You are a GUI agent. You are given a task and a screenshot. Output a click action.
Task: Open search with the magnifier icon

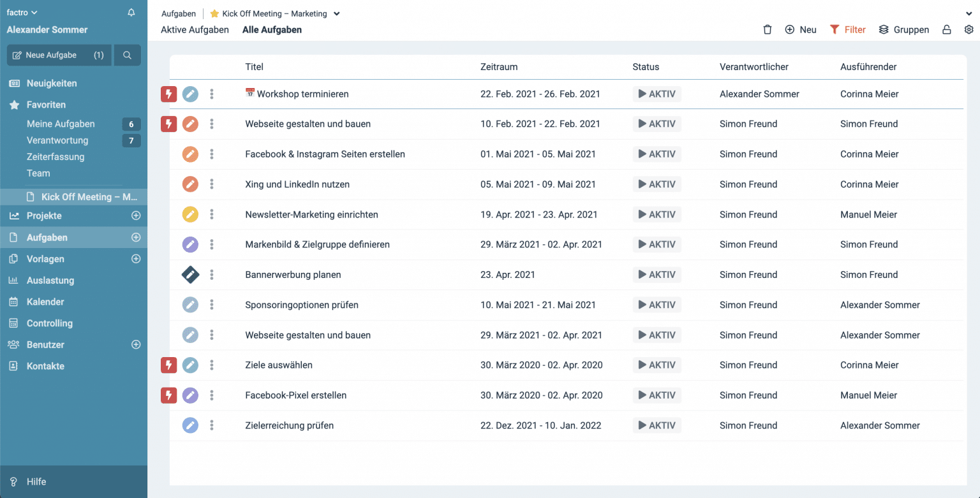(x=127, y=55)
